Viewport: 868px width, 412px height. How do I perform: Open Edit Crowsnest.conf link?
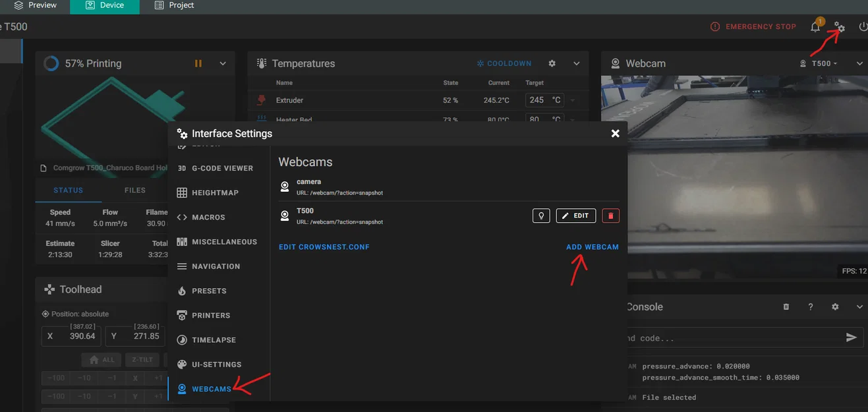pos(324,247)
